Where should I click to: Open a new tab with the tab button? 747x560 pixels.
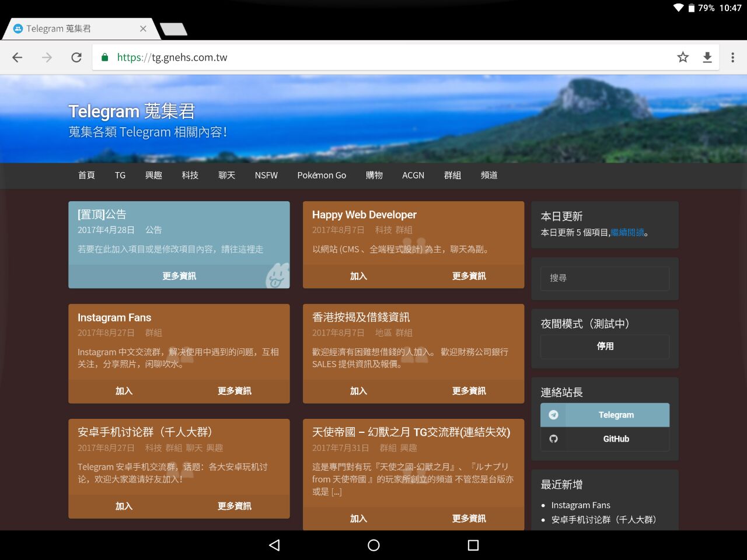(x=173, y=29)
